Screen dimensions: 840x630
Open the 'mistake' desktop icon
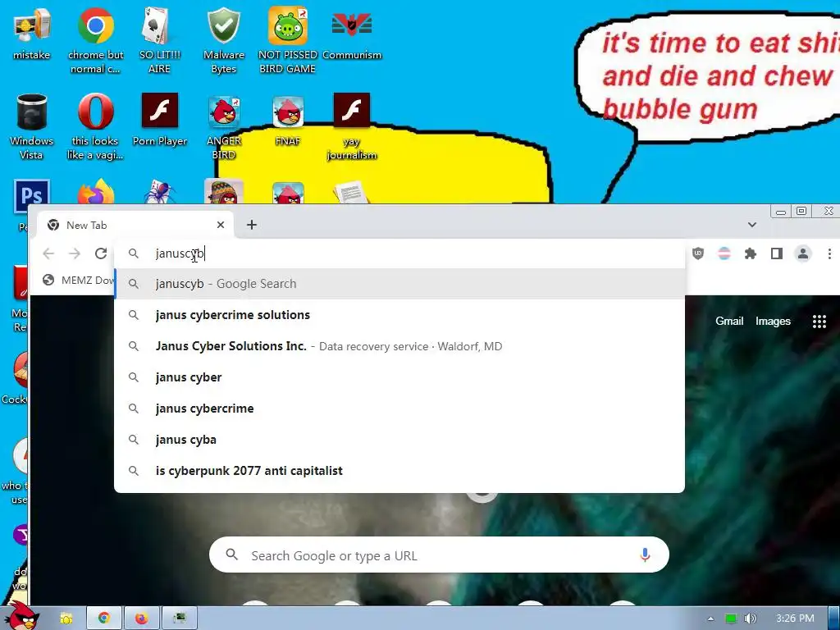(x=31, y=34)
